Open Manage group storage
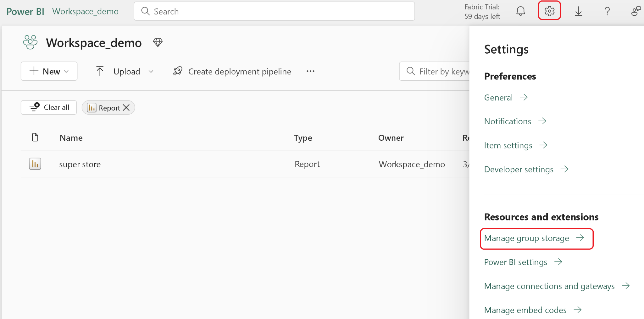 pyautogui.click(x=527, y=238)
